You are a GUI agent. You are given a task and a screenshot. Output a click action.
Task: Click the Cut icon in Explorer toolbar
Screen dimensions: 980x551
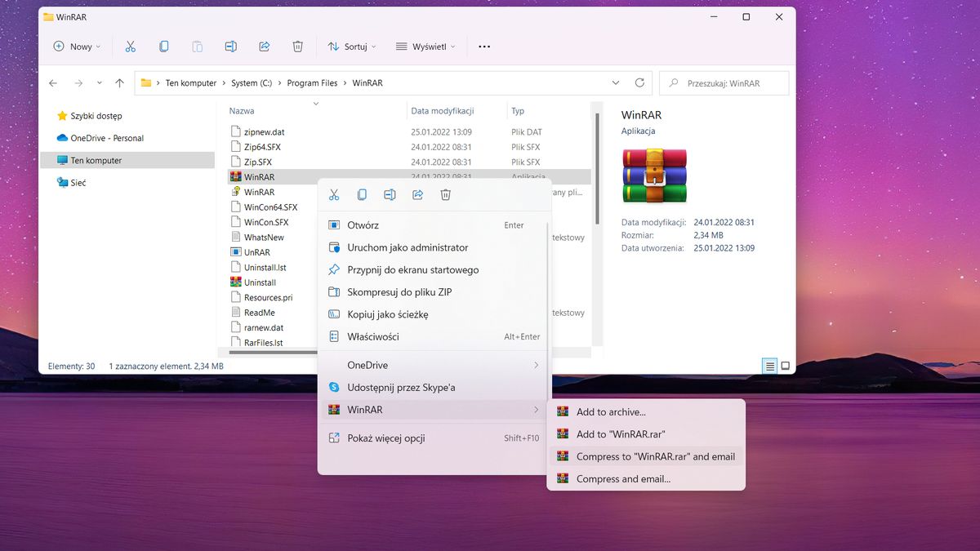point(130,47)
